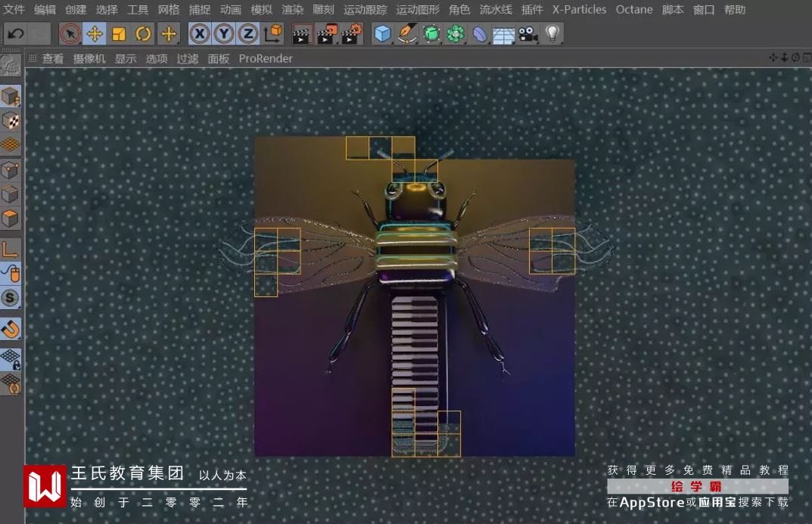Add a Camera object
Image resolution: width=812 pixels, height=524 pixels.
click(x=528, y=34)
